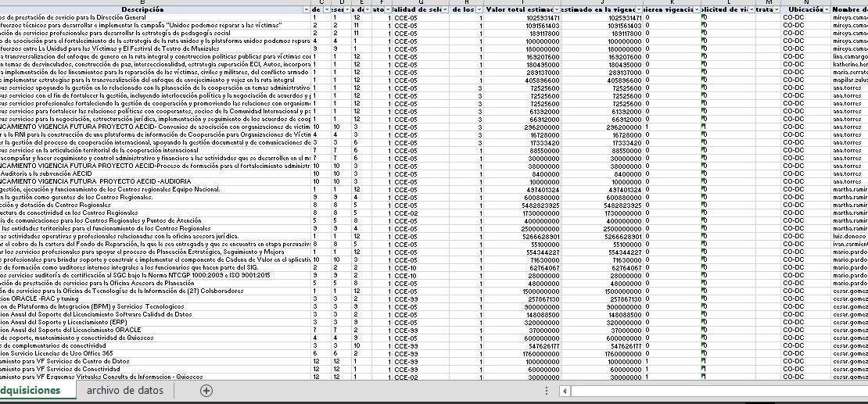Screen dimensions: 868x404
Task: Select column G header
Action: 421,3
